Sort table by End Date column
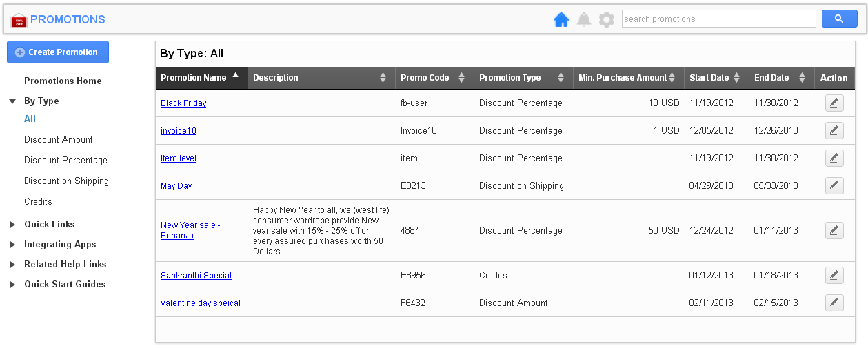Screen dimensions: 868x348 (x=802, y=78)
